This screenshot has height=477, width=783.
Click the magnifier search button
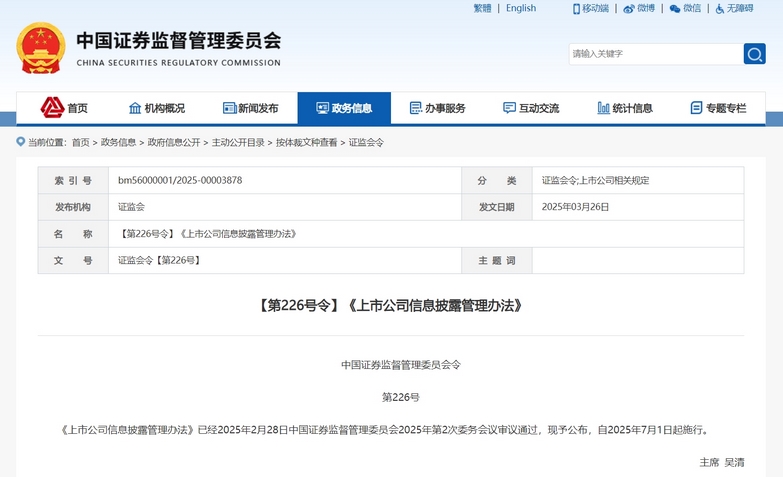pos(754,54)
